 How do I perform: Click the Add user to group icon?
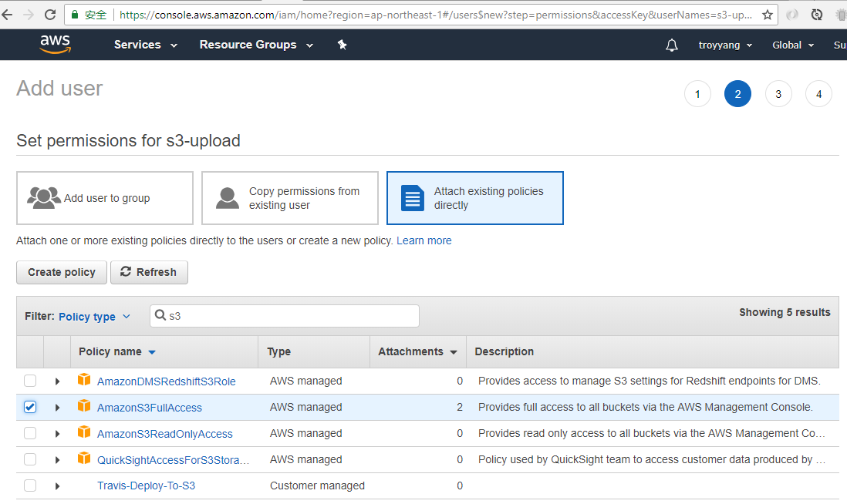(44, 198)
